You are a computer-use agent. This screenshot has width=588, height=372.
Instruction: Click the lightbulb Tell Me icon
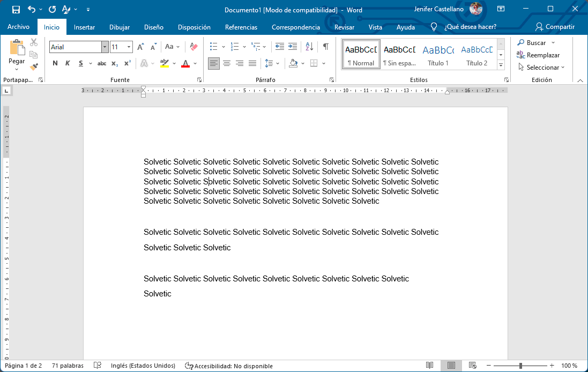pos(434,27)
